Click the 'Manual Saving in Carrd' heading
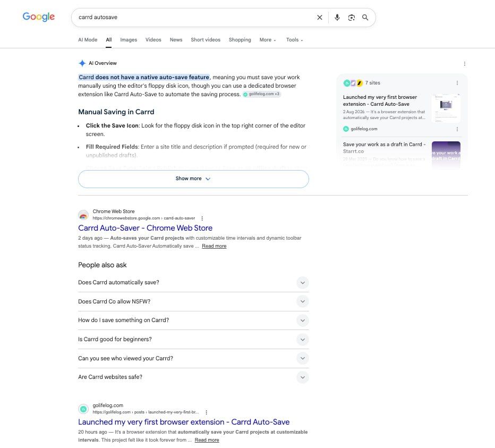Screen dimensions: 495x448 (x=116, y=112)
